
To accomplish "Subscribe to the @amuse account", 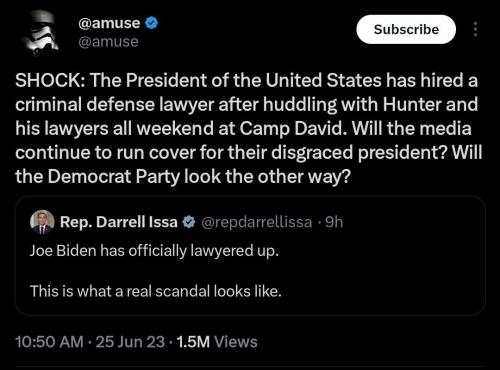I will 406,29.
